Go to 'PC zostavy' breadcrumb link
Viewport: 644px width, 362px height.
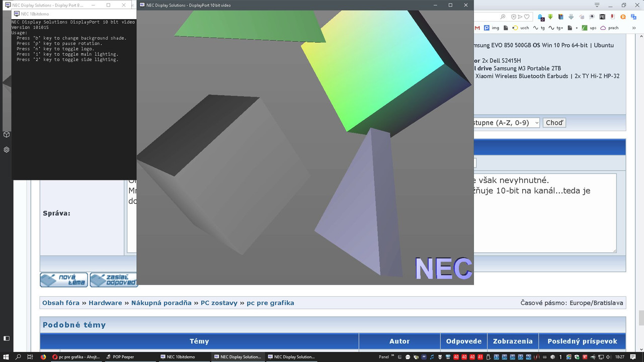pos(219,303)
